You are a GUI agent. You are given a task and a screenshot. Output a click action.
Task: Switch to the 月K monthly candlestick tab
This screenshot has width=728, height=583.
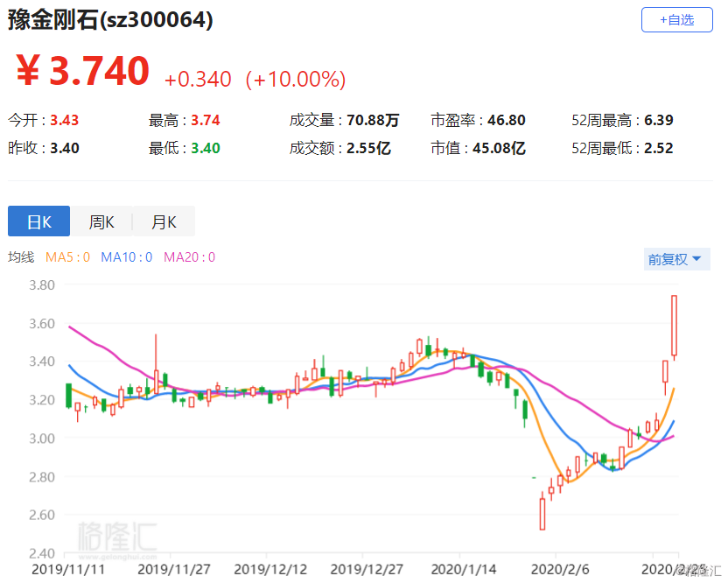pyautogui.click(x=164, y=221)
